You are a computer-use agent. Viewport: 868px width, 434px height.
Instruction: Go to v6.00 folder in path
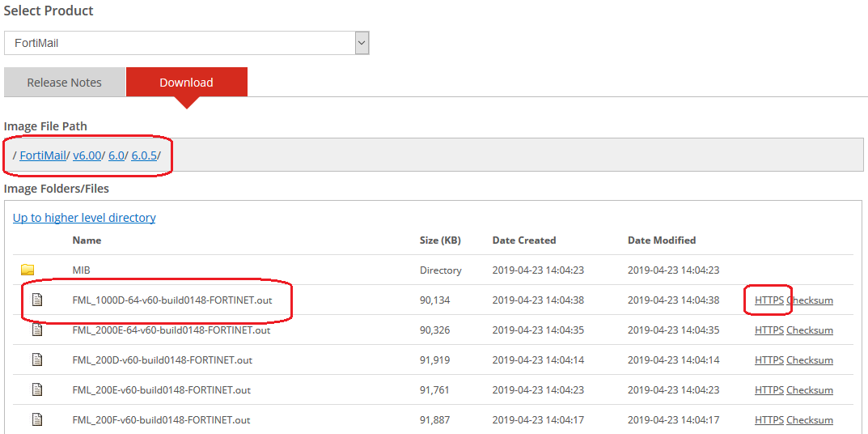point(87,155)
